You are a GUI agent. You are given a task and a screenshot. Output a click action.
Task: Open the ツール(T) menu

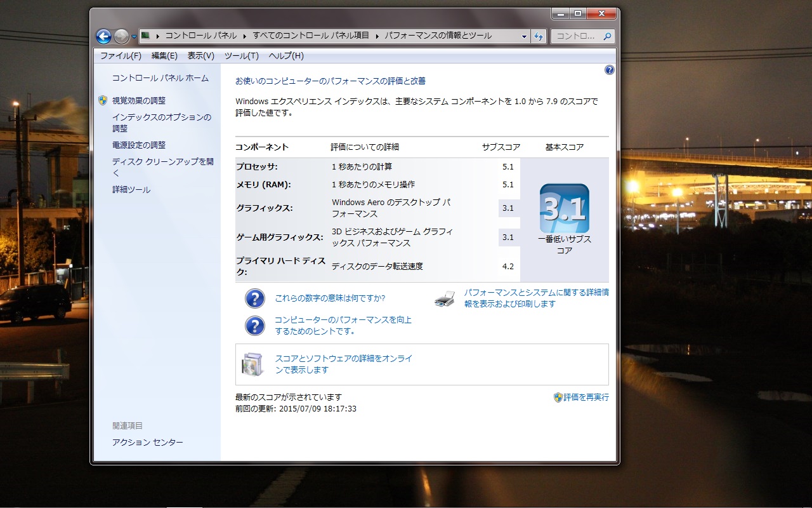(x=241, y=56)
